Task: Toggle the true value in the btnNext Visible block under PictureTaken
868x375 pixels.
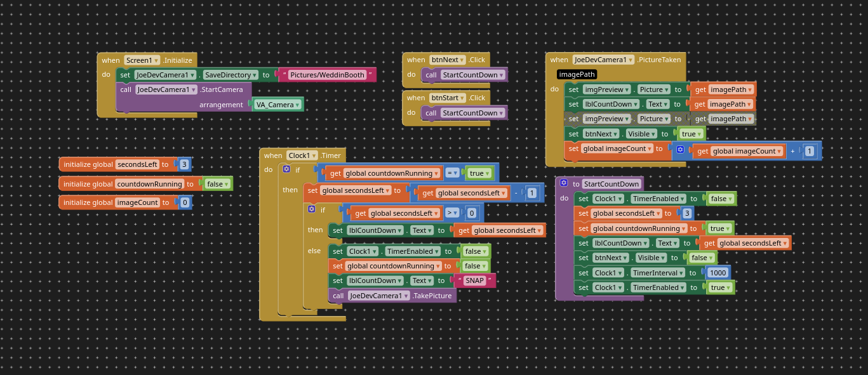Action: (x=691, y=134)
